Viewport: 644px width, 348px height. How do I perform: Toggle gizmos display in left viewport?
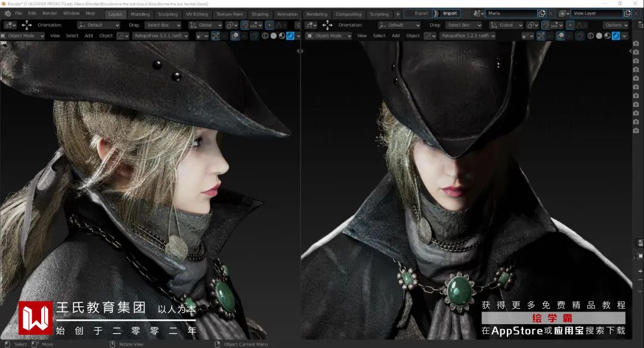click(x=216, y=36)
